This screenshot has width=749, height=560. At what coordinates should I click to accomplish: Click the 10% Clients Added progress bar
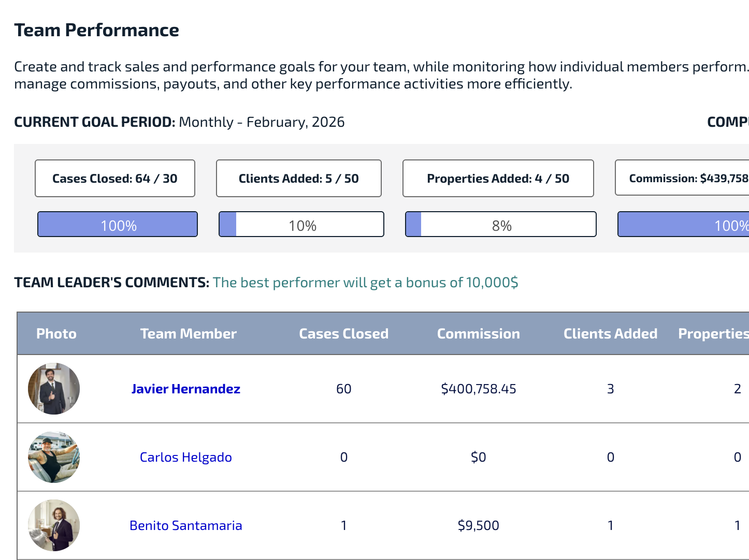tap(301, 225)
